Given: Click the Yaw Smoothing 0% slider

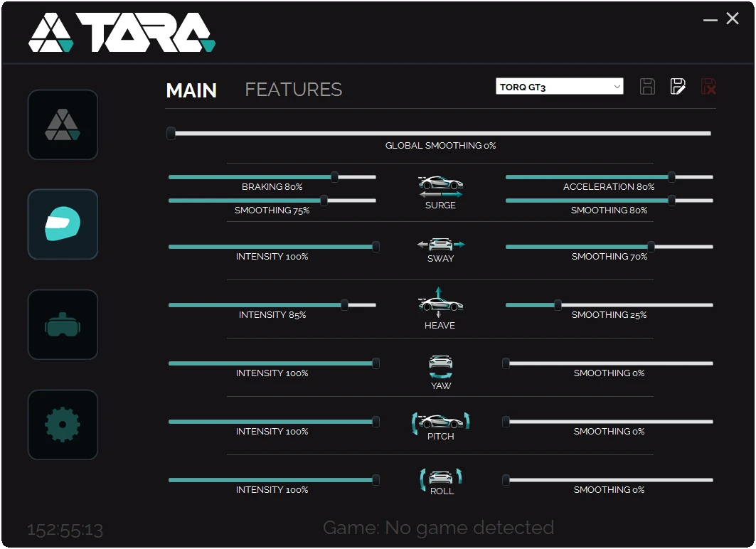Looking at the screenshot, I should (607, 363).
